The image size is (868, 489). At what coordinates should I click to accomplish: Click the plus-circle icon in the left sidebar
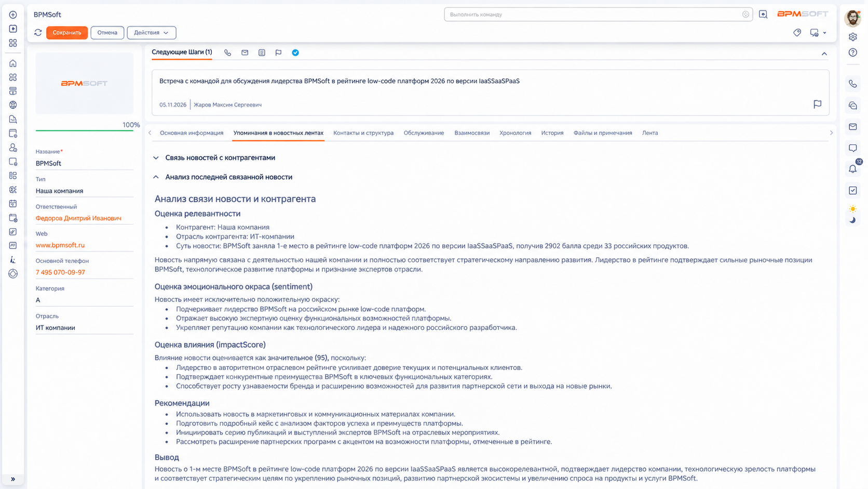[x=13, y=15]
